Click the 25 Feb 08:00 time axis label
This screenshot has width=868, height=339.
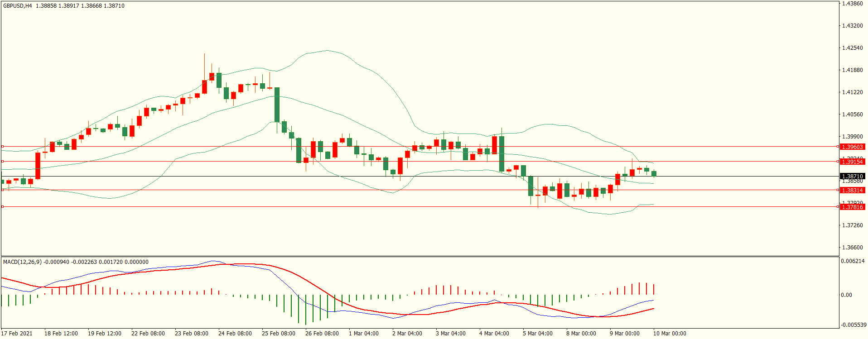point(278,334)
